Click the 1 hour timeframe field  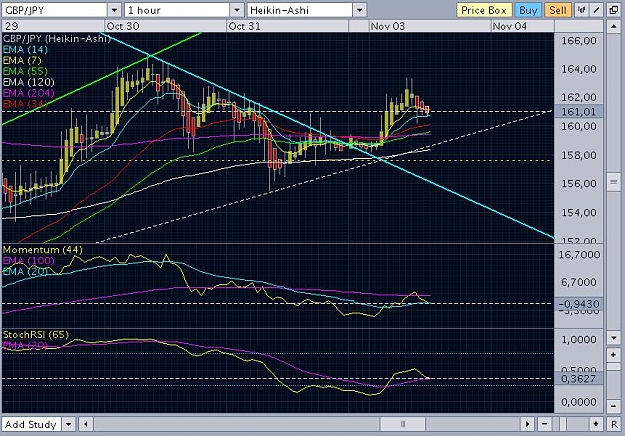[x=177, y=10]
